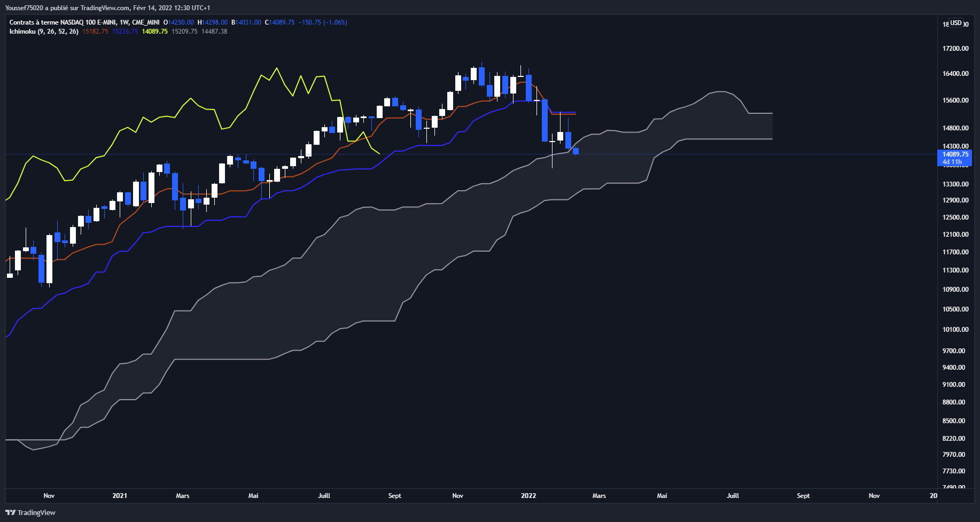Click the price change -150.75 (-1.06%) text
Viewport: 980px width, 522px height.
(x=323, y=22)
